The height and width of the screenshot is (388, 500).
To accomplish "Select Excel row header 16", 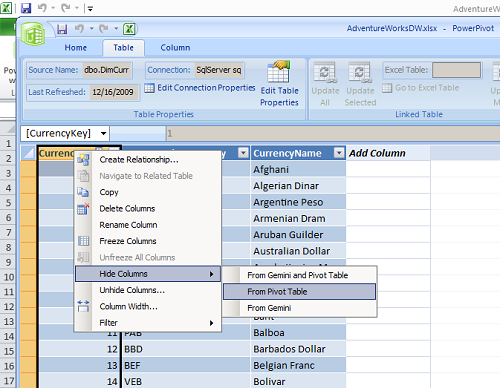I will click(8, 366).
